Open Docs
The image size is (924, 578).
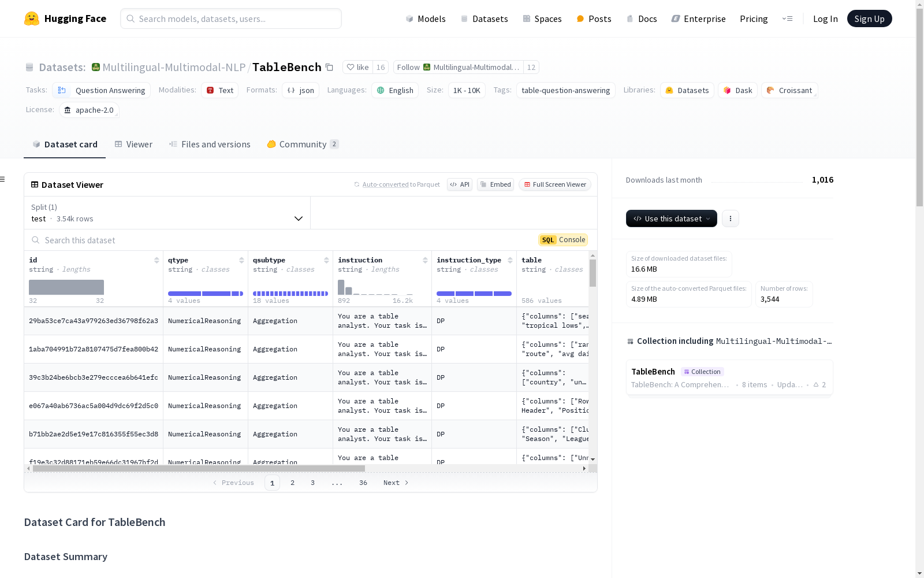click(642, 18)
